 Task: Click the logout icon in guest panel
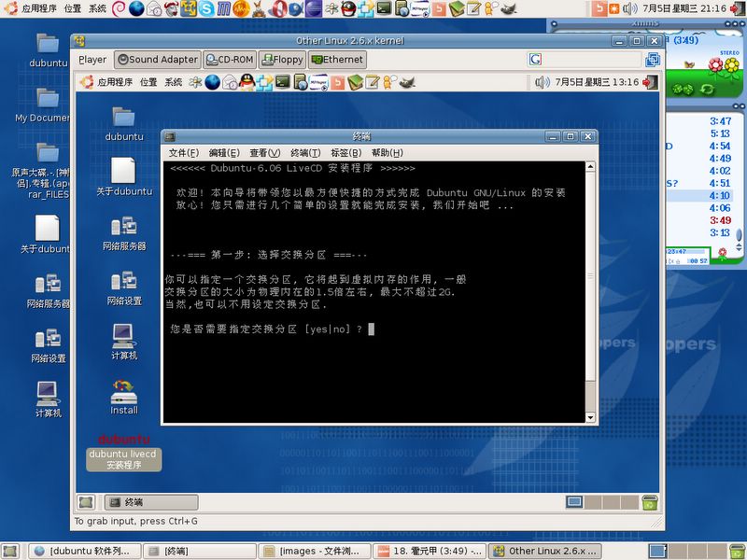point(650,82)
